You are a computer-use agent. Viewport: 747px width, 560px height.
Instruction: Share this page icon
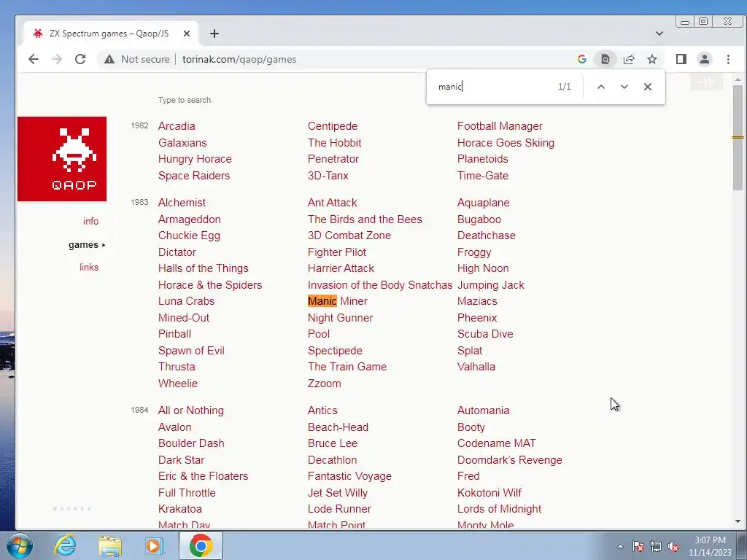(629, 59)
